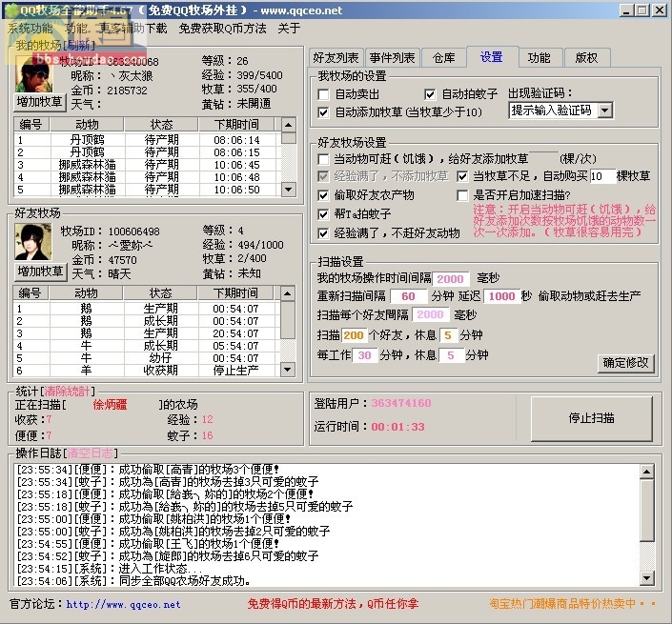Image resolution: width=672 pixels, height=624 pixels.
Task: Click 动物 column header in friend ranch table
Action: (x=86, y=292)
